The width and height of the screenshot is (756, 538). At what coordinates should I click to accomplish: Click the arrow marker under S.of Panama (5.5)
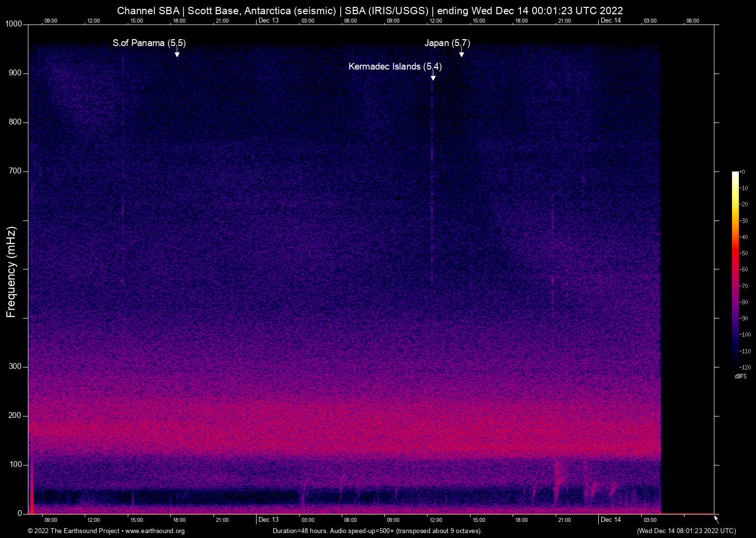(177, 54)
